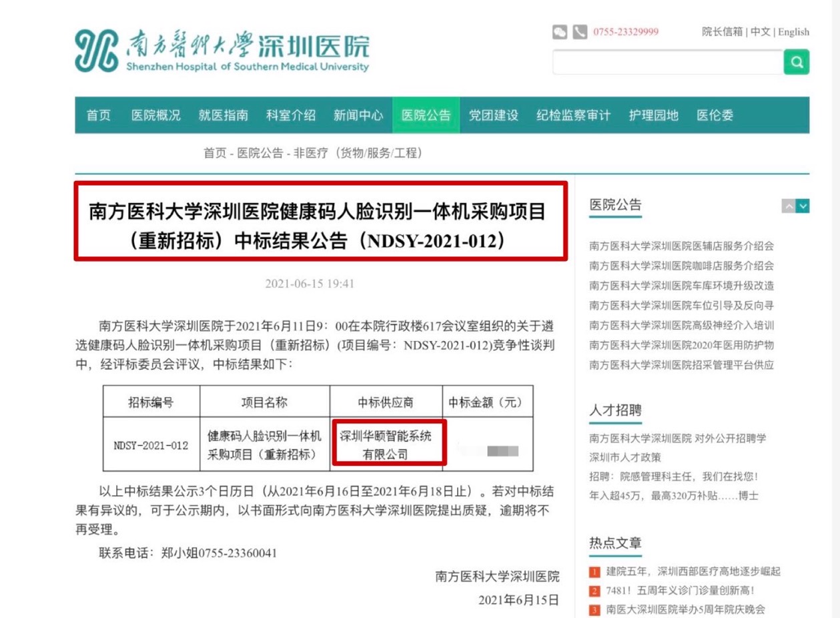Open the 深圳市人才政策 link
The height and width of the screenshot is (618, 840).
click(x=624, y=458)
